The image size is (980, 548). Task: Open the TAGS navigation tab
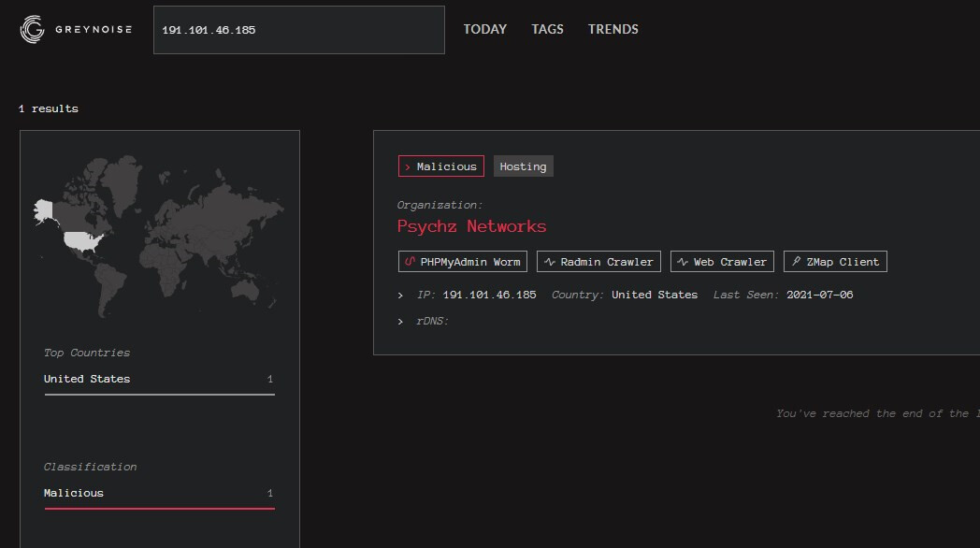coord(547,29)
